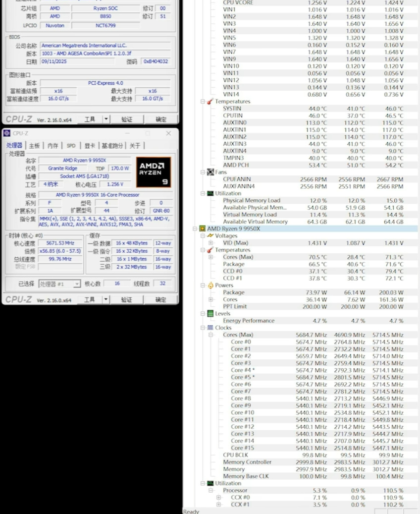Open the SPD tab
The width and height of the screenshot is (420, 514).
tap(71, 146)
